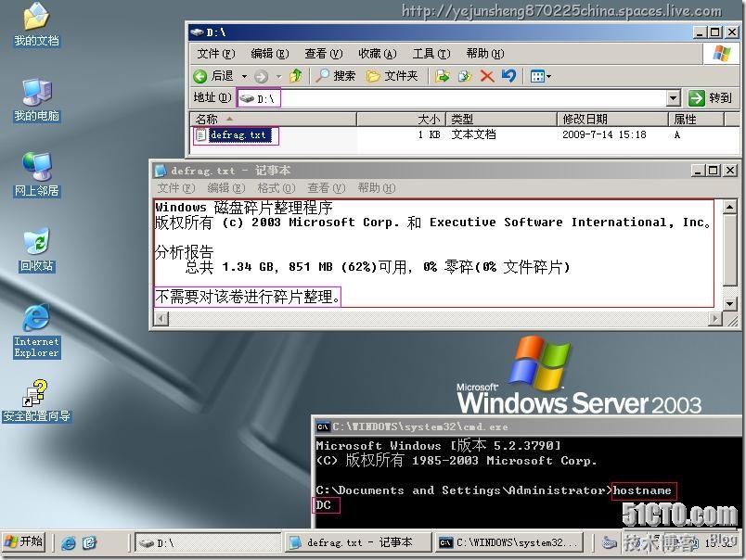Click Notepad horizontal scrollbar left arrow
This screenshot has height=560, width=746.
tap(161, 318)
